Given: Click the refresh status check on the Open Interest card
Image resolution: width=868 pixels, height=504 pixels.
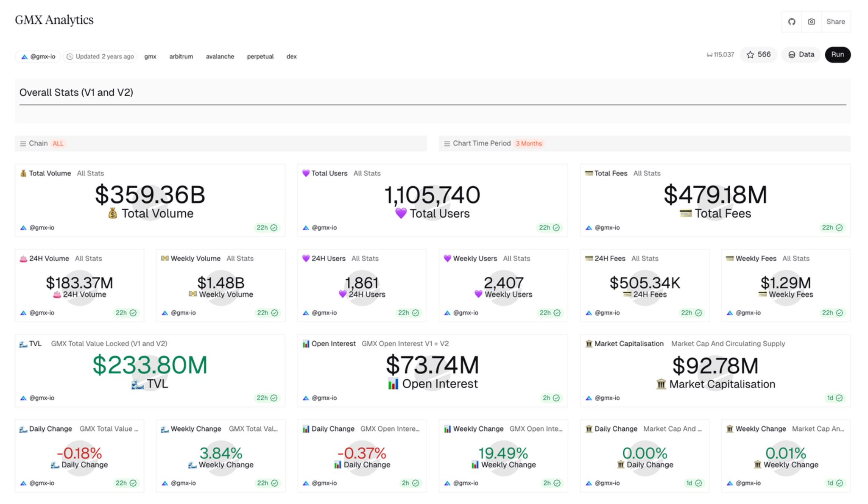Looking at the screenshot, I should 556,398.
